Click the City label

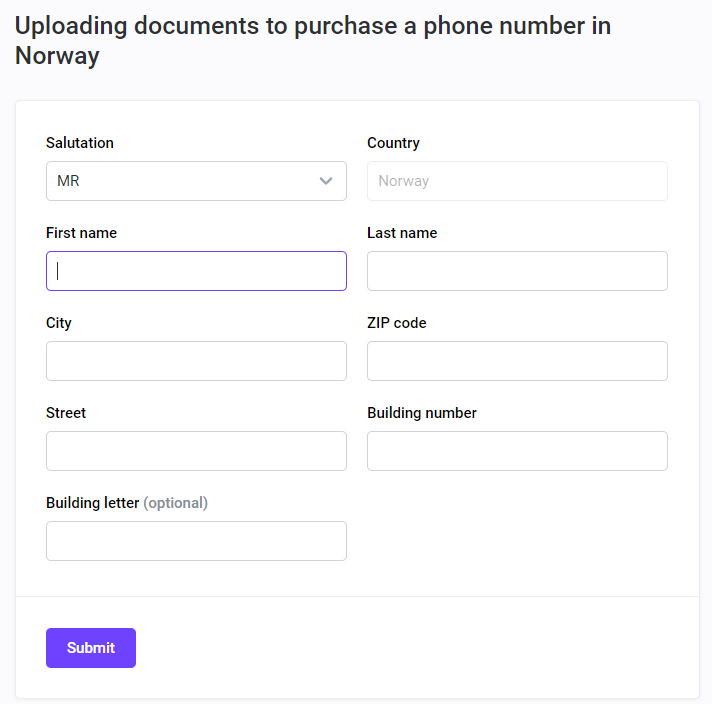59,323
